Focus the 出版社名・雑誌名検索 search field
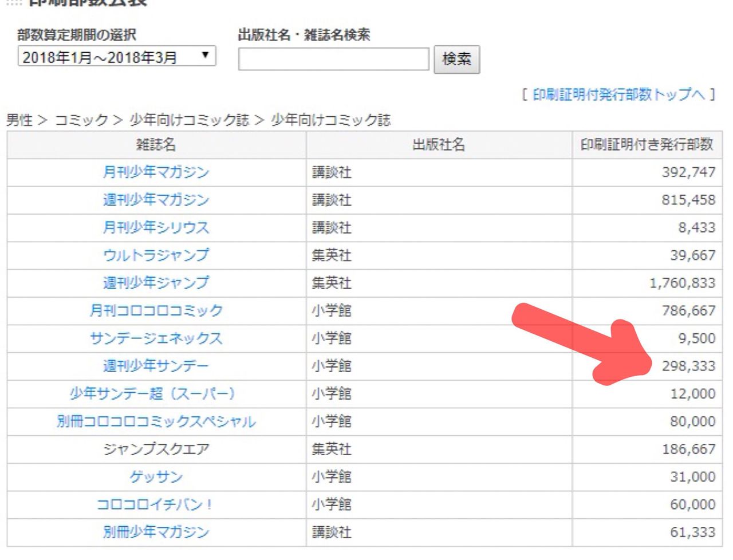The width and height of the screenshot is (733, 560). (x=333, y=59)
